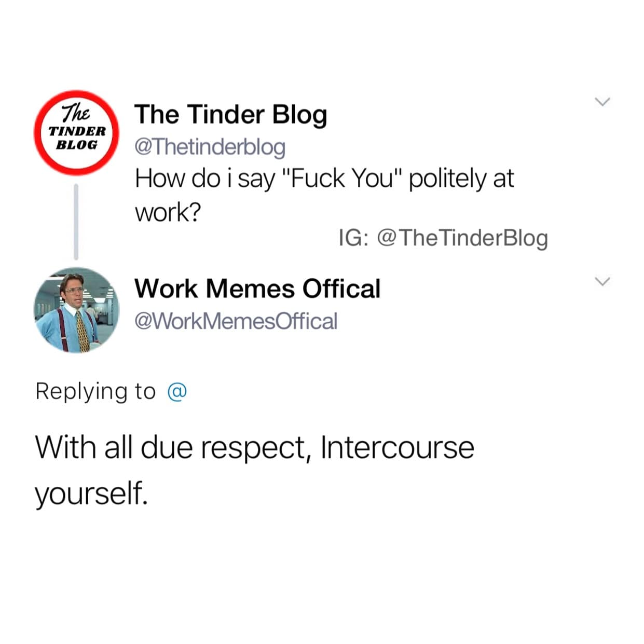Expand the chevron menu on The Tinder Blog tweet
This screenshot has height=644, width=644.
602,102
